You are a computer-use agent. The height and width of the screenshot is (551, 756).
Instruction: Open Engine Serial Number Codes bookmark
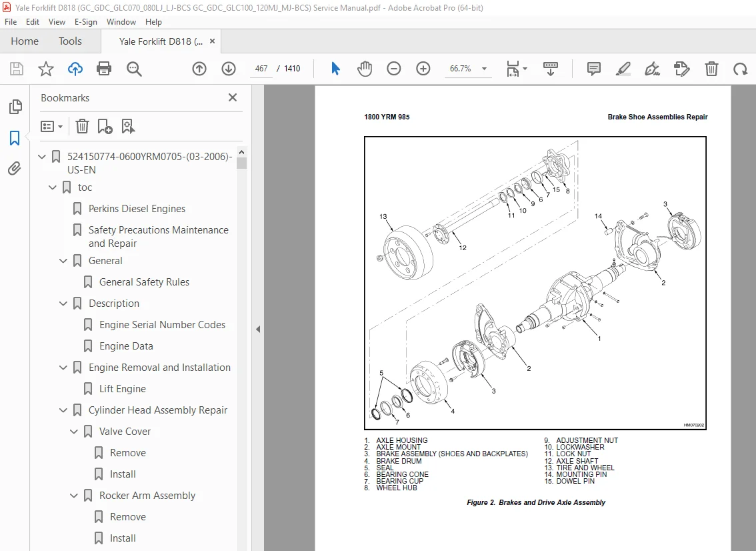point(162,325)
